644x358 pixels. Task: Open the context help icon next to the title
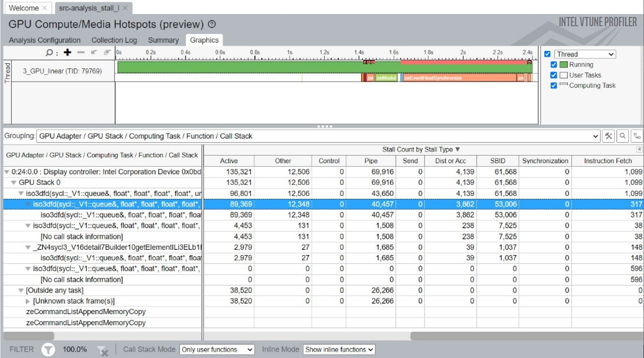212,25
